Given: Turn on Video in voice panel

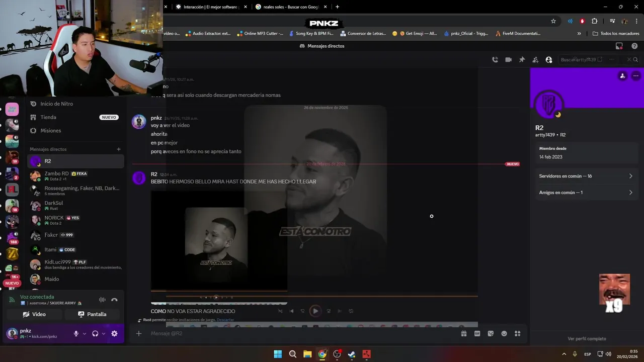Looking at the screenshot, I should pos(34,314).
